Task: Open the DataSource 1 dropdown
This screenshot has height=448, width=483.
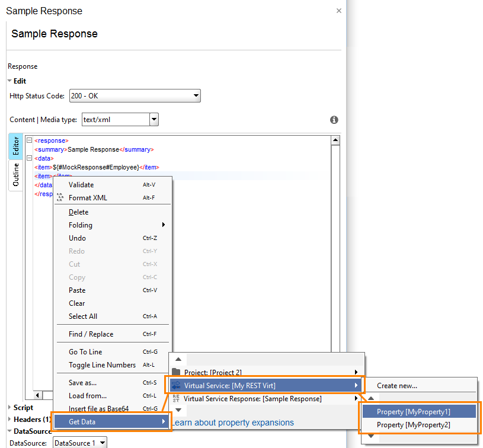Action: [101, 442]
